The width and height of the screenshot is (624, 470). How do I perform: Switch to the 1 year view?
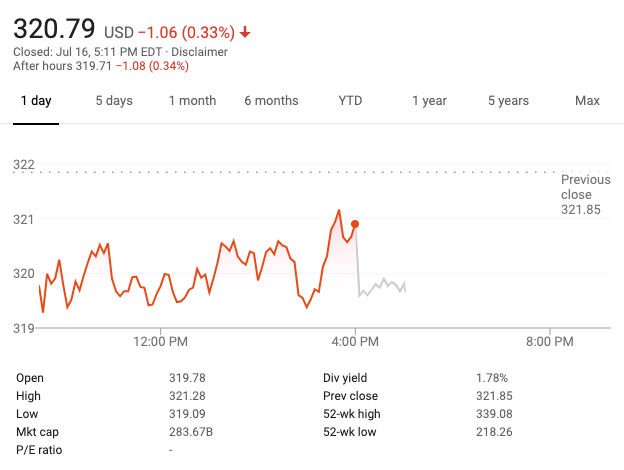tap(429, 101)
